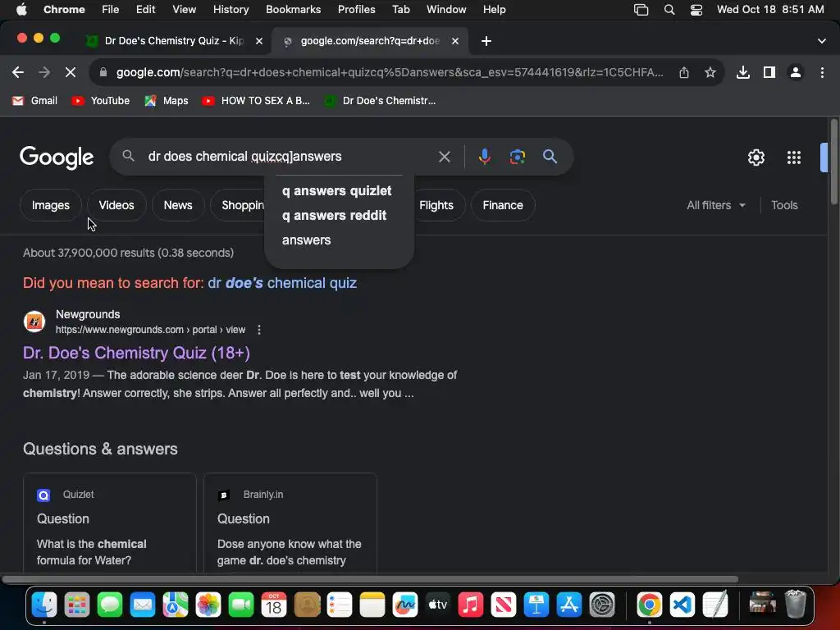Open Launchpad from the Dock
Image resolution: width=840 pixels, height=630 pixels.
coord(77,605)
